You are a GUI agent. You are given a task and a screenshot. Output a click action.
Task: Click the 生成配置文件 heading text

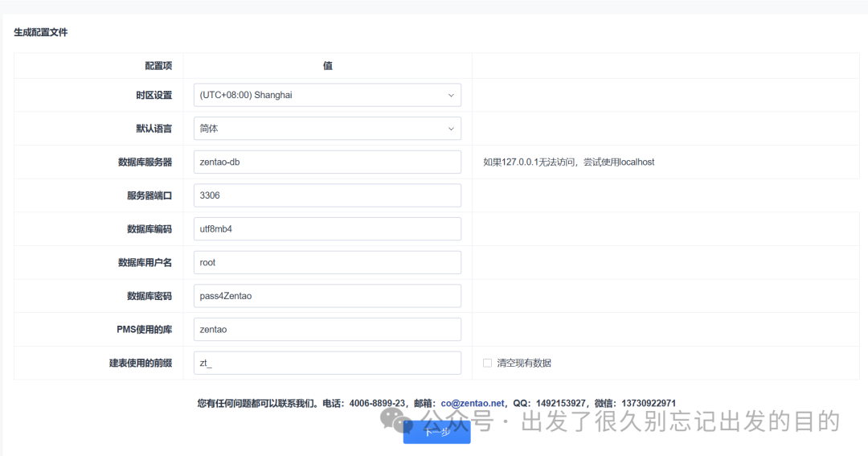click(x=40, y=32)
